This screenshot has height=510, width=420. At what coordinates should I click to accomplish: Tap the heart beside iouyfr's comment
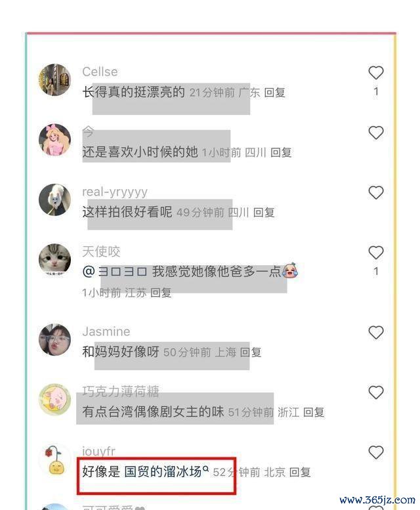coord(376,452)
